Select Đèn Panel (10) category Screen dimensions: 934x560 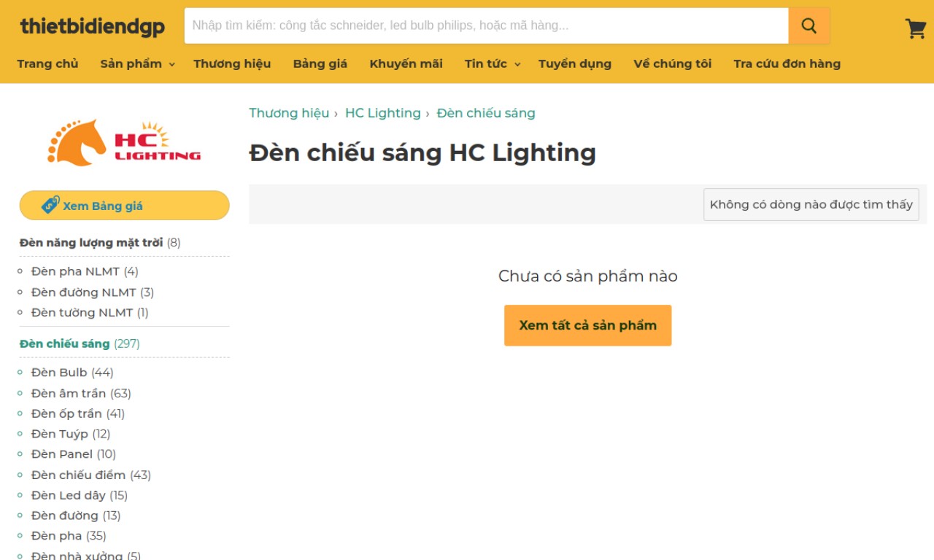(74, 454)
